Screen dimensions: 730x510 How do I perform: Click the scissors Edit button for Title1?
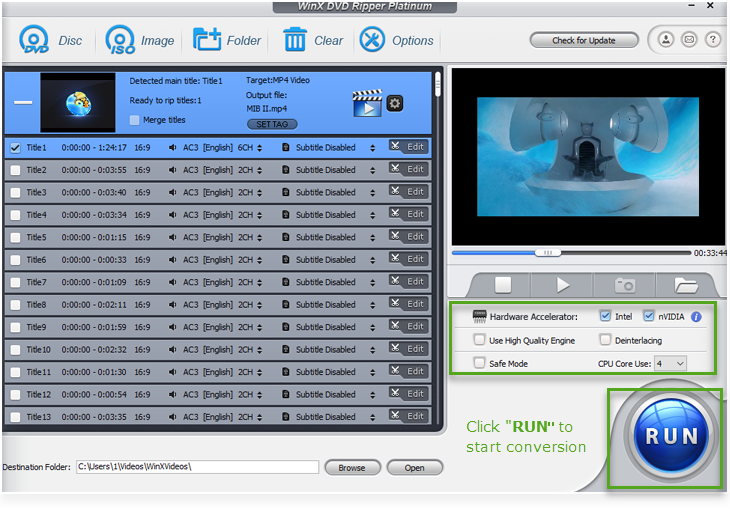(409, 147)
